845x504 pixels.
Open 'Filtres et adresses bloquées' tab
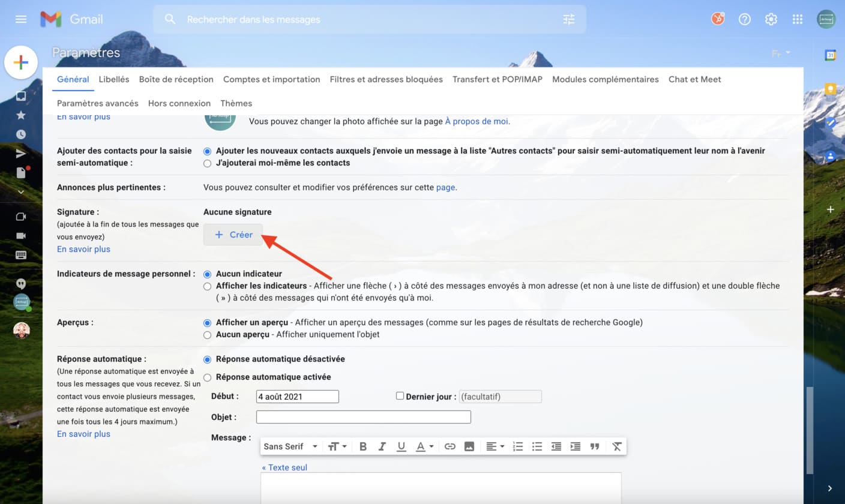(x=386, y=79)
